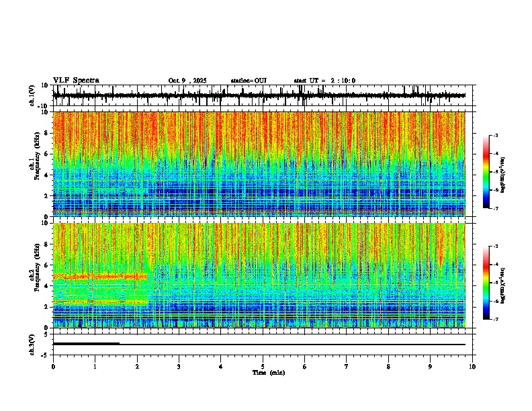Select the "Oct. 9 , 2025" date text
This screenshot has width=532, height=411.
coord(187,81)
